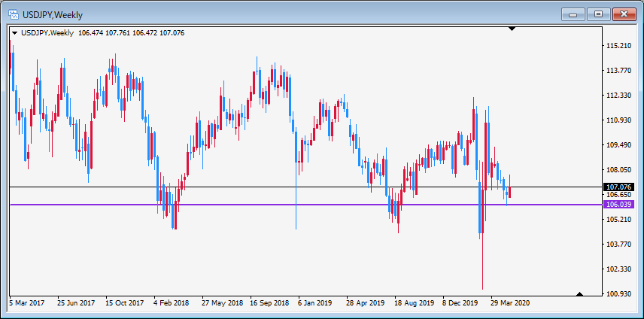Click the 16 Sep 2018 date label

270,303
